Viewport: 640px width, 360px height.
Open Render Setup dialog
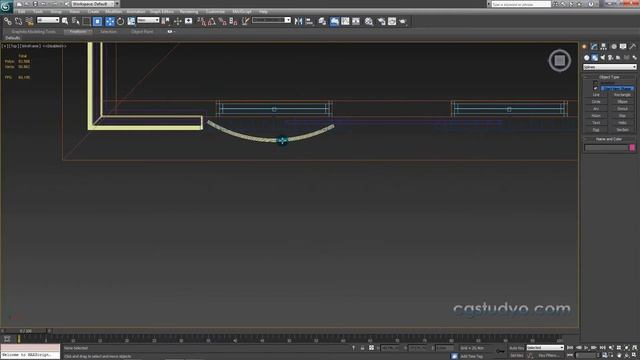381,21
